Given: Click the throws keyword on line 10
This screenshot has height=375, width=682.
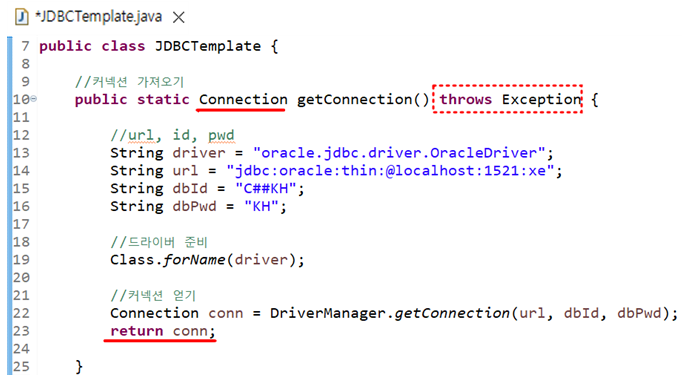Looking at the screenshot, I should coord(465,100).
